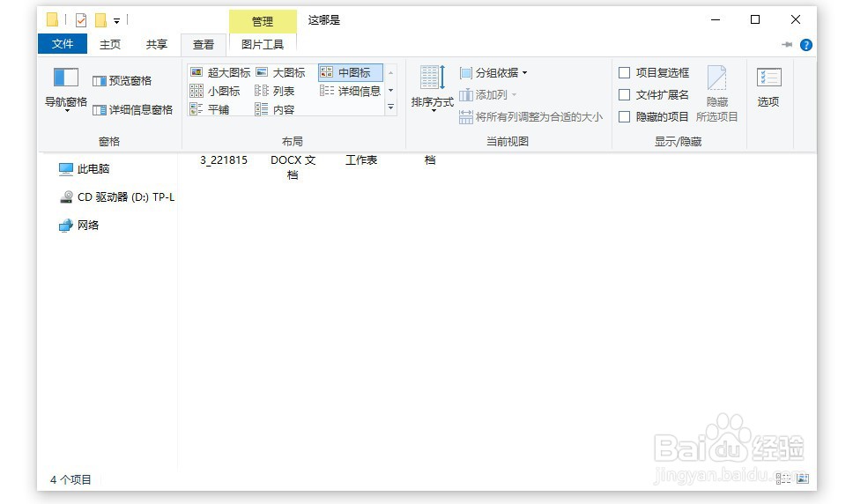Click the ribbon pin icon
This screenshot has height=504, width=853.
click(787, 45)
